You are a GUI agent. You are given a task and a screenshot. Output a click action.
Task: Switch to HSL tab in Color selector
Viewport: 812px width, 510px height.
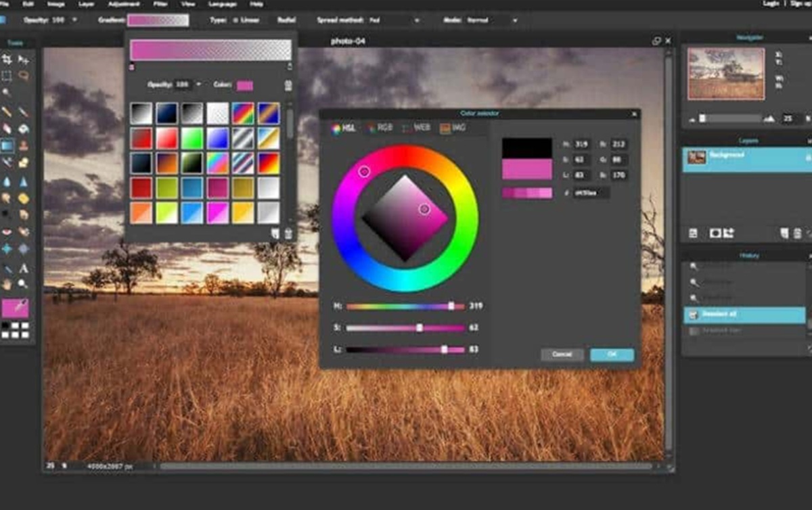pyautogui.click(x=344, y=128)
